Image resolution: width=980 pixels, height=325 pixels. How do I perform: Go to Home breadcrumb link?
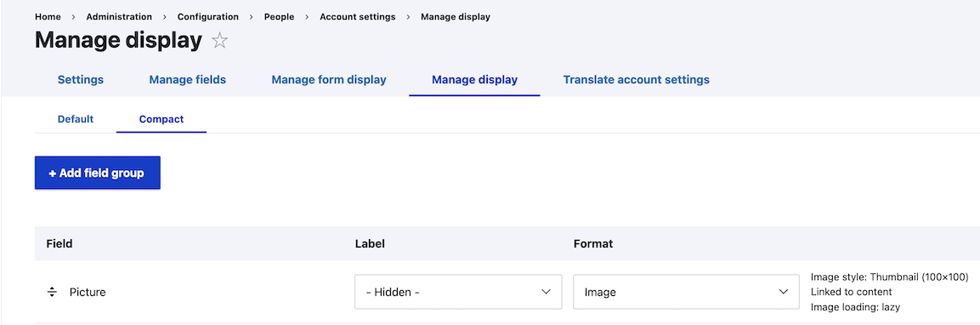pyautogui.click(x=48, y=17)
